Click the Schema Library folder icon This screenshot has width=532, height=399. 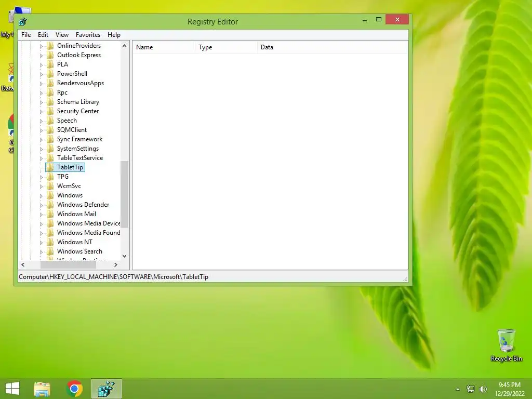[50, 102]
